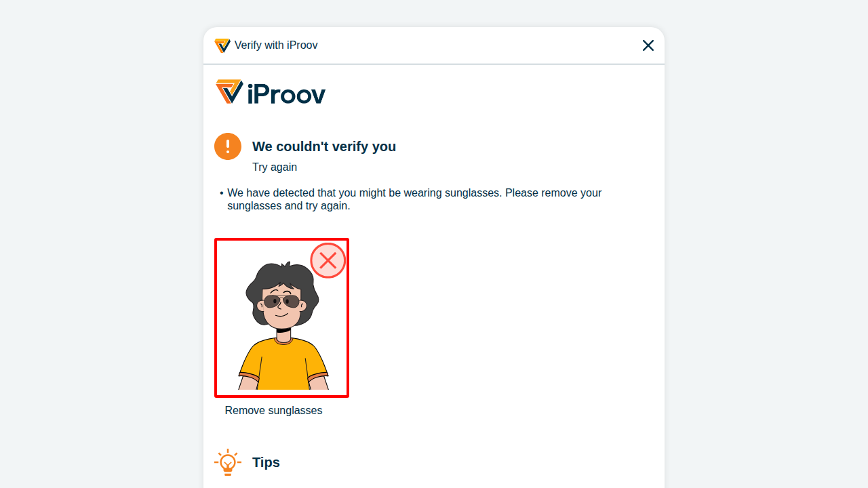Click the "Tips" section heading
The width and height of the screenshot is (868, 488).
pos(266,462)
